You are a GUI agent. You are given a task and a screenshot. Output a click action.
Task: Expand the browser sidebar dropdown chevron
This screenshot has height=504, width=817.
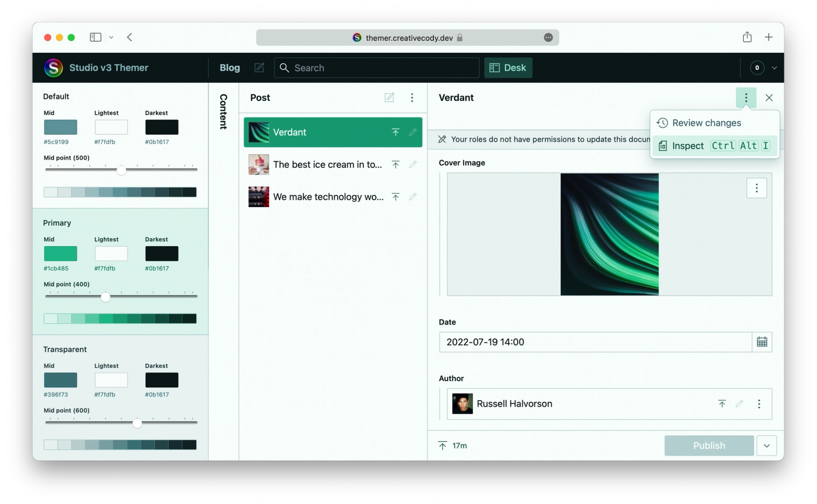point(111,37)
